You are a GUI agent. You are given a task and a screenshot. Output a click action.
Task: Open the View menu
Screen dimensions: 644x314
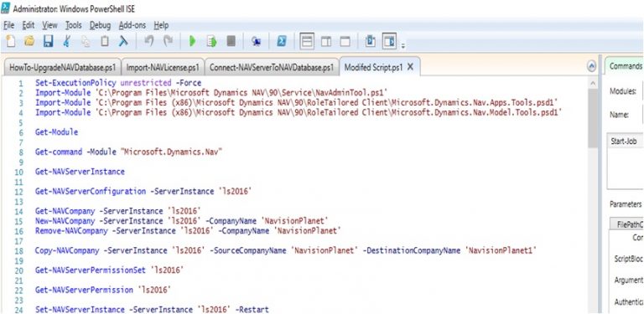click(x=49, y=25)
